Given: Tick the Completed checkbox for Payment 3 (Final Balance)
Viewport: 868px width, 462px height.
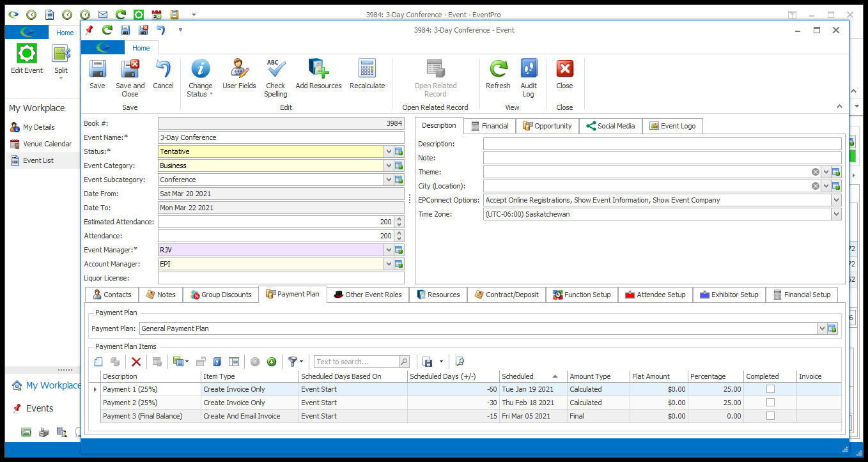Looking at the screenshot, I should pyautogui.click(x=770, y=416).
